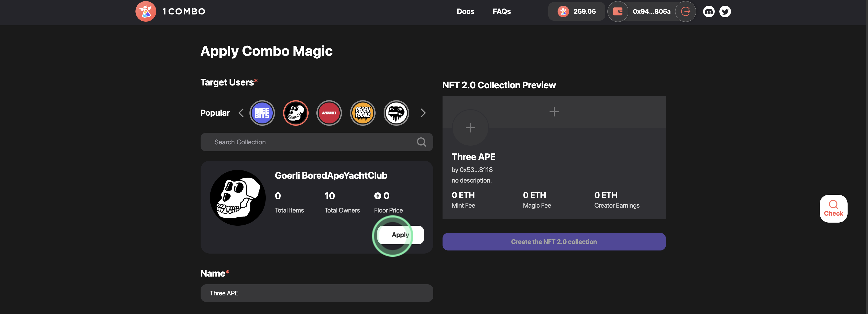Click Create the NFT 2.0 collection button
Image resolution: width=868 pixels, height=314 pixels.
click(554, 242)
